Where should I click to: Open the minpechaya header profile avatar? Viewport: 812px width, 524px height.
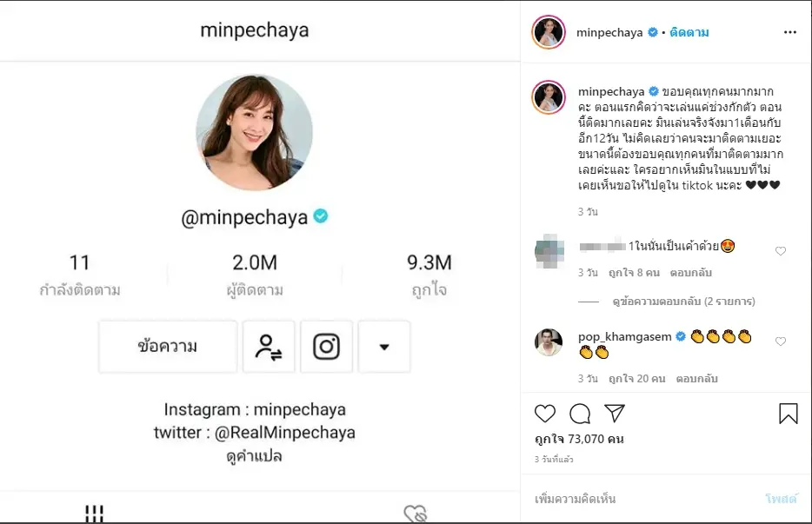click(549, 32)
